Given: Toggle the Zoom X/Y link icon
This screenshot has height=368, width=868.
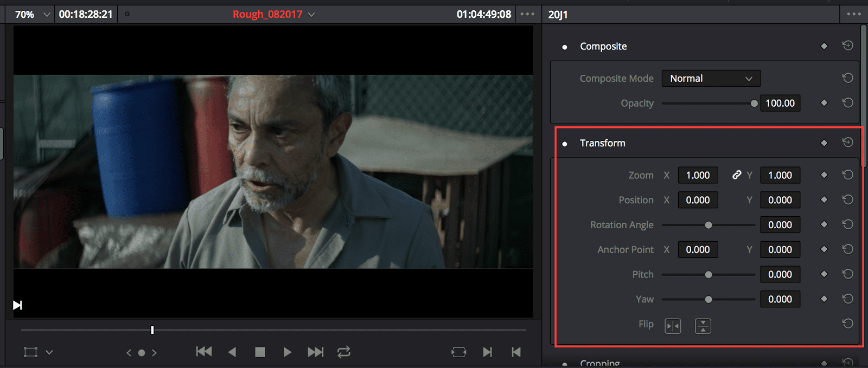Looking at the screenshot, I should [736, 175].
